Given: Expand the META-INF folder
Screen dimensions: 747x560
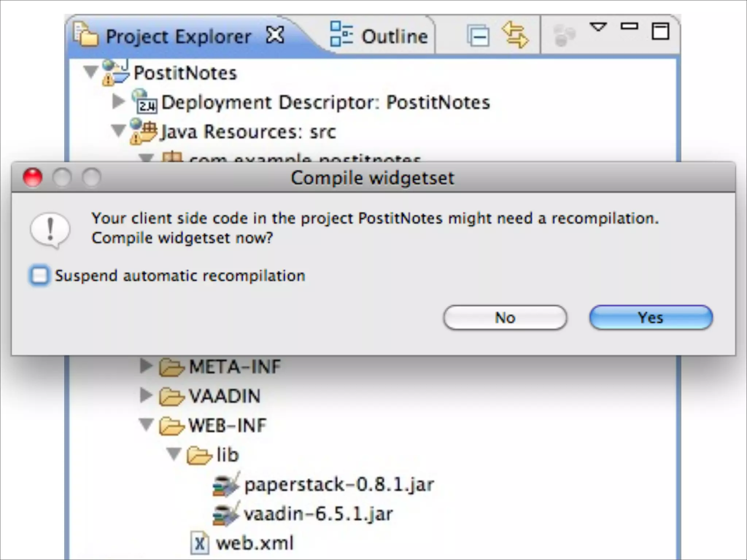Looking at the screenshot, I should coord(146,366).
